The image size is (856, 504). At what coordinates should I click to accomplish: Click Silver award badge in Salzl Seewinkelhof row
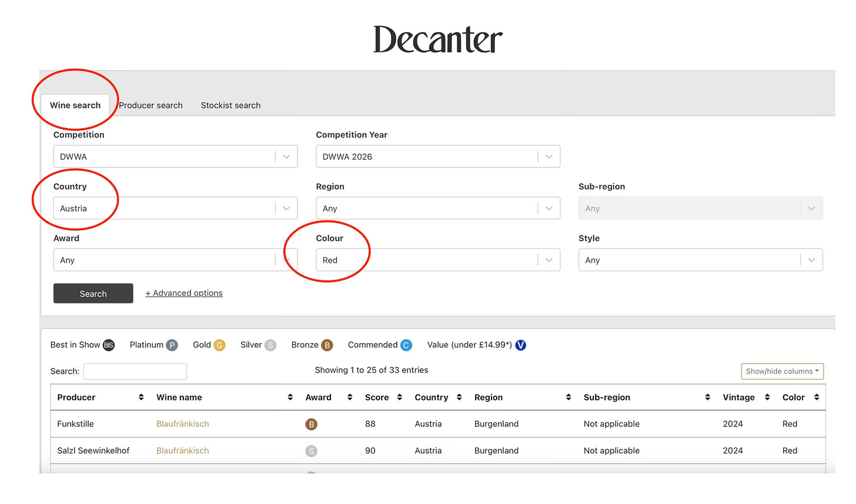pyautogui.click(x=312, y=451)
